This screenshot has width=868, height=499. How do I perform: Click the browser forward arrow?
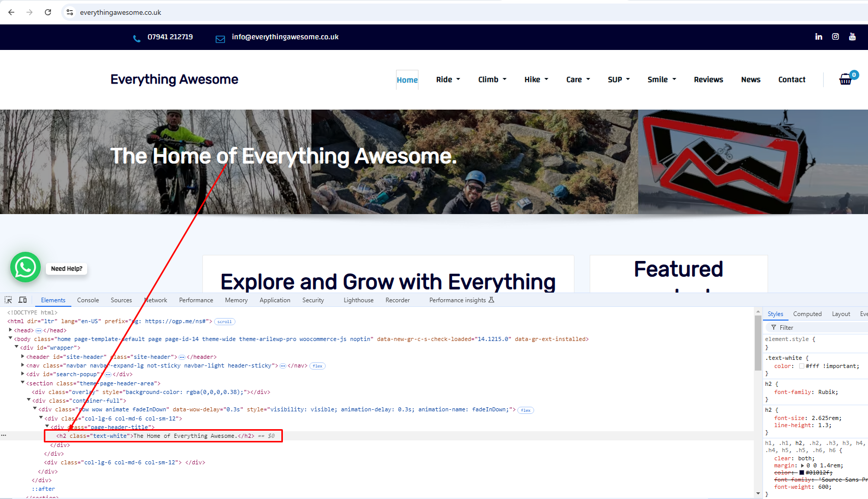(30, 12)
